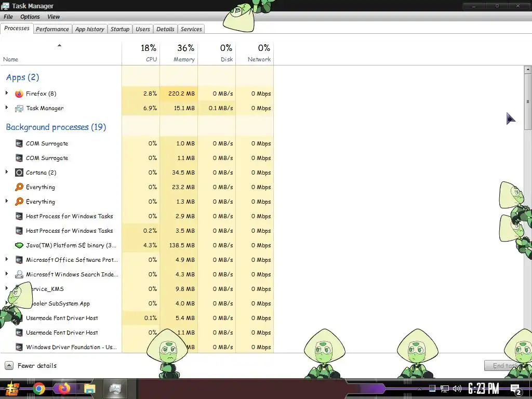The height and width of the screenshot is (399, 532).
Task: Expand the Firefox (8) process group
Action: click(x=6, y=93)
